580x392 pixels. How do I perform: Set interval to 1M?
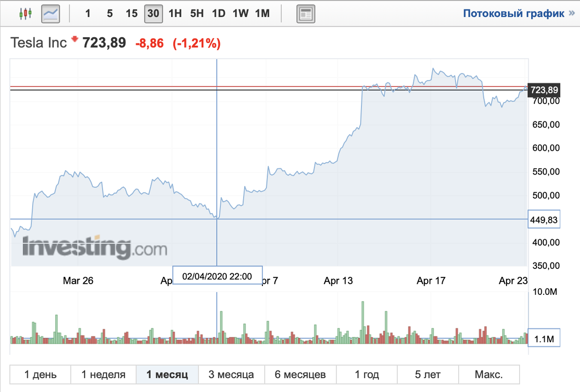coord(262,13)
